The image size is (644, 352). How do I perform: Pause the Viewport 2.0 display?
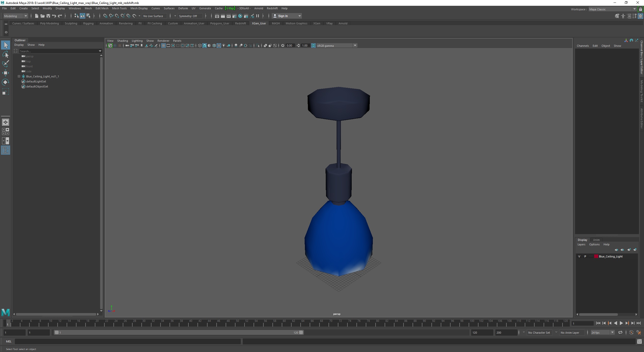(258, 16)
